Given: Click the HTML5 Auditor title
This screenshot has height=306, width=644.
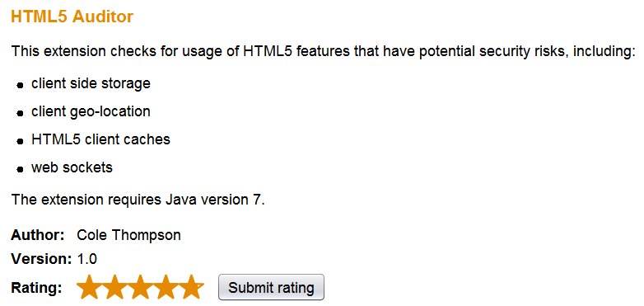Looking at the screenshot, I should pyautogui.click(x=72, y=16).
